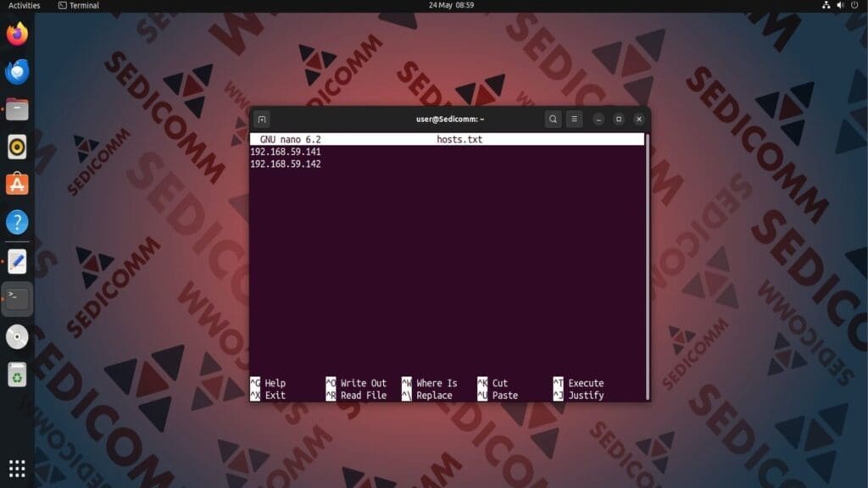The width and height of the screenshot is (868, 488).
Task: Select the Terminal icon in the dock
Action: pyautogui.click(x=17, y=298)
